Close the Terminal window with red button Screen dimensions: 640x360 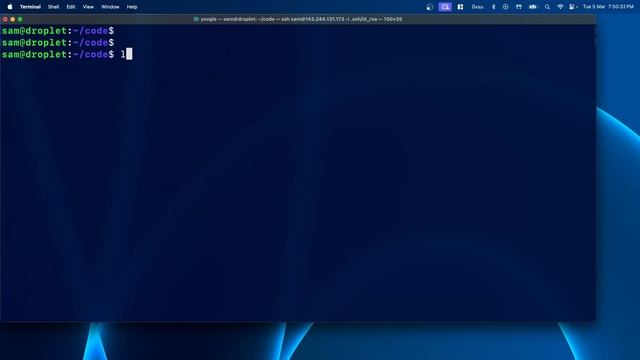coord(5,19)
